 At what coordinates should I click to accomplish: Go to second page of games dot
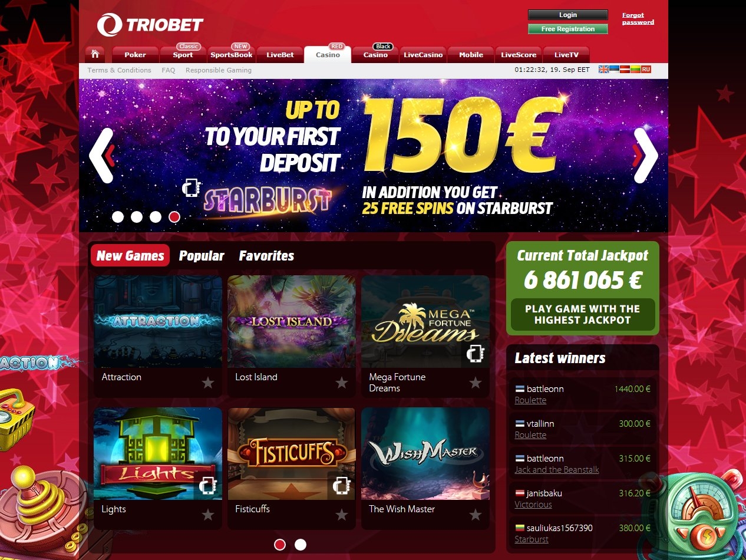(x=301, y=545)
